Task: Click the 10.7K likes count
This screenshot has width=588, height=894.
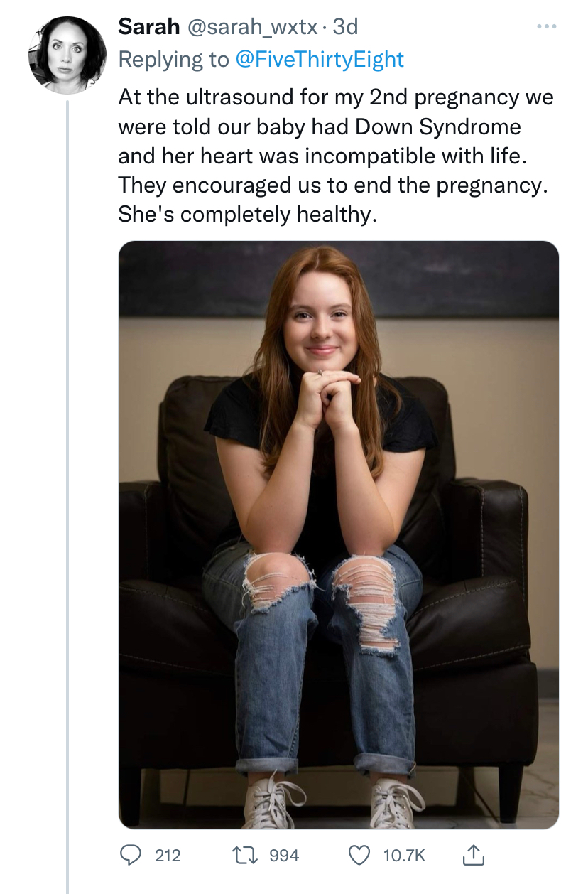Action: [x=404, y=856]
